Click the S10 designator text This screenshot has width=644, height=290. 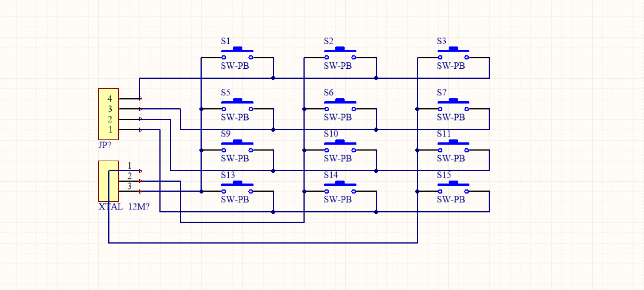[x=331, y=134]
